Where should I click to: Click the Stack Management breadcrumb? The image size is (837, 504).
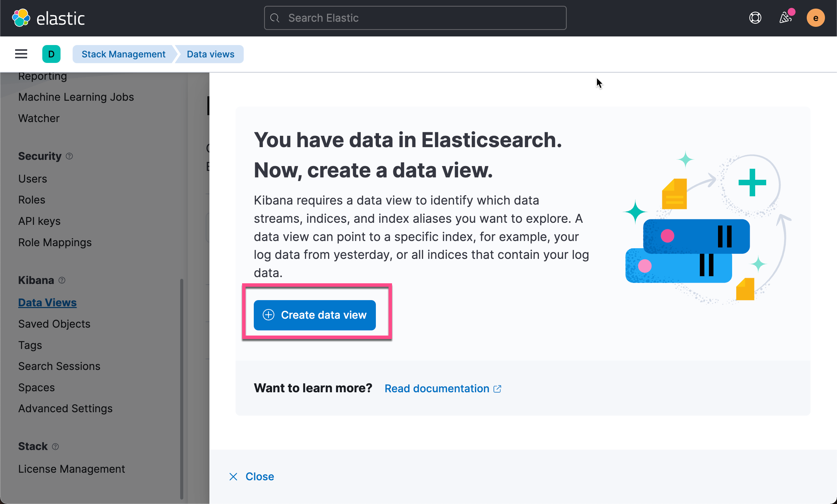point(123,54)
